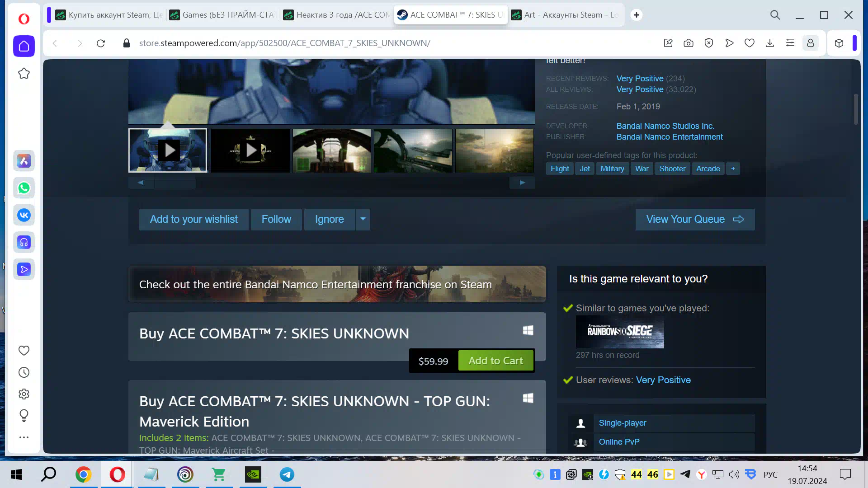Open the Opera account profile icon
The image size is (868, 488).
pos(811,43)
